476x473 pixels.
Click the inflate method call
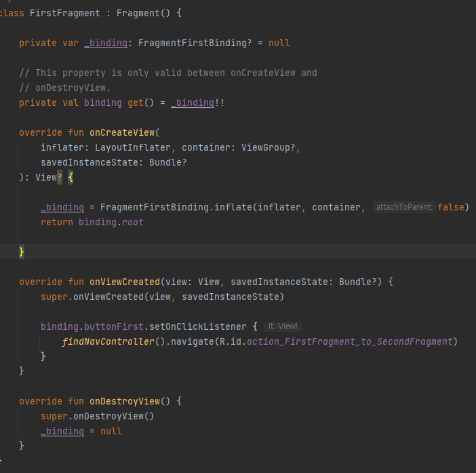[x=233, y=207]
